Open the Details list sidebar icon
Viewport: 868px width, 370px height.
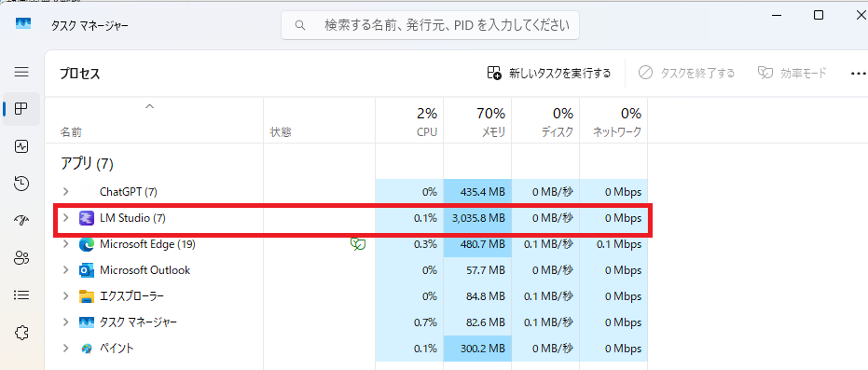click(x=21, y=295)
